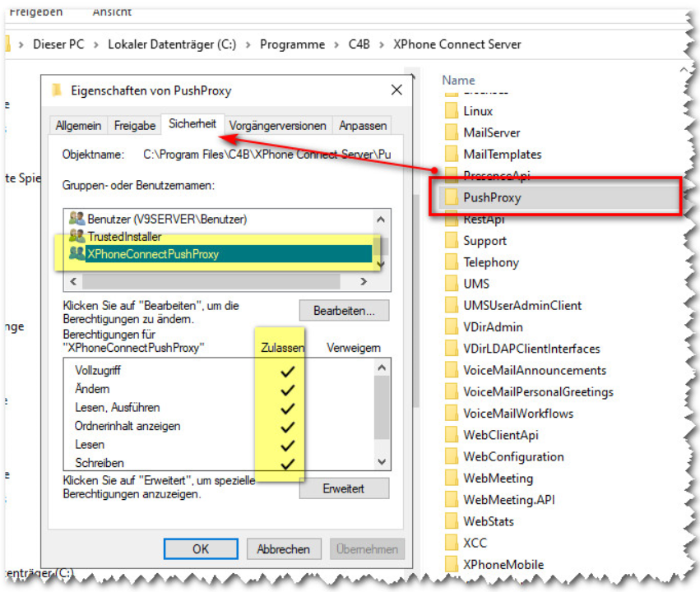Viewport: 700px width, 592px height.
Task: Click the permissions list scroll-down arrow
Action: pyautogui.click(x=382, y=462)
